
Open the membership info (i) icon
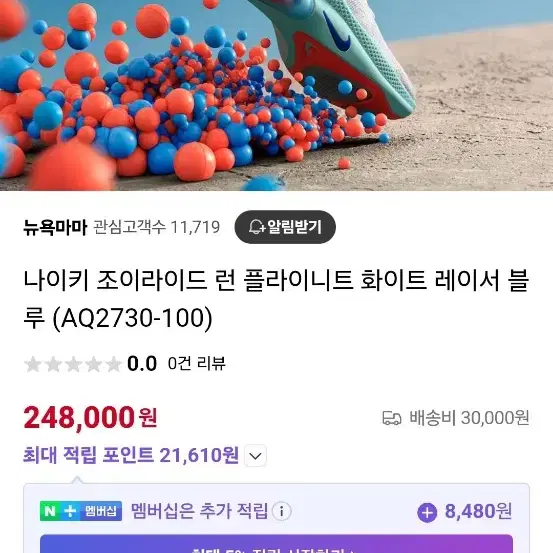pyautogui.click(x=281, y=511)
